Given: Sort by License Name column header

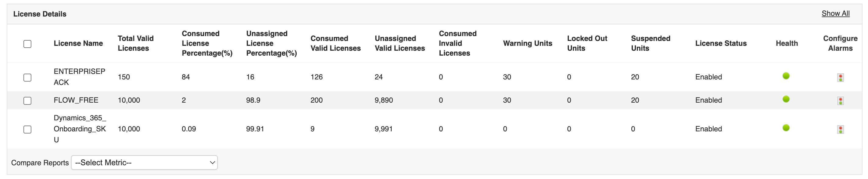Looking at the screenshot, I should 78,43.
